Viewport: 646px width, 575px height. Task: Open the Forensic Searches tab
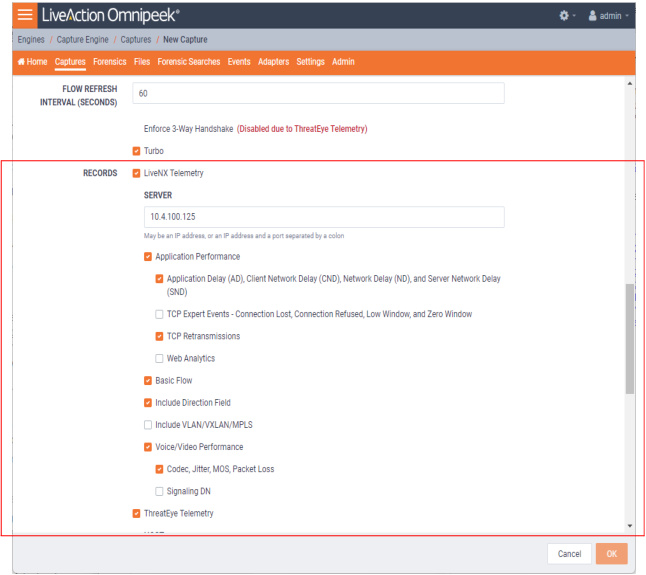coord(189,62)
